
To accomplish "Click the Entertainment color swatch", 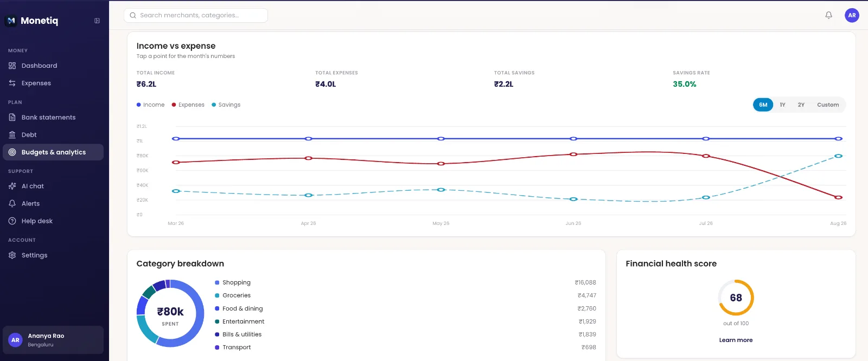I will pyautogui.click(x=217, y=321).
